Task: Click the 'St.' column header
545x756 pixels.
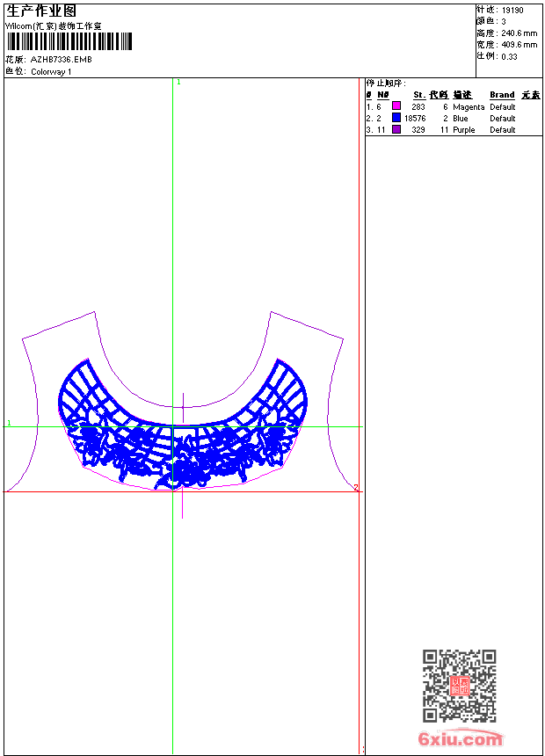Action: pyautogui.click(x=419, y=95)
